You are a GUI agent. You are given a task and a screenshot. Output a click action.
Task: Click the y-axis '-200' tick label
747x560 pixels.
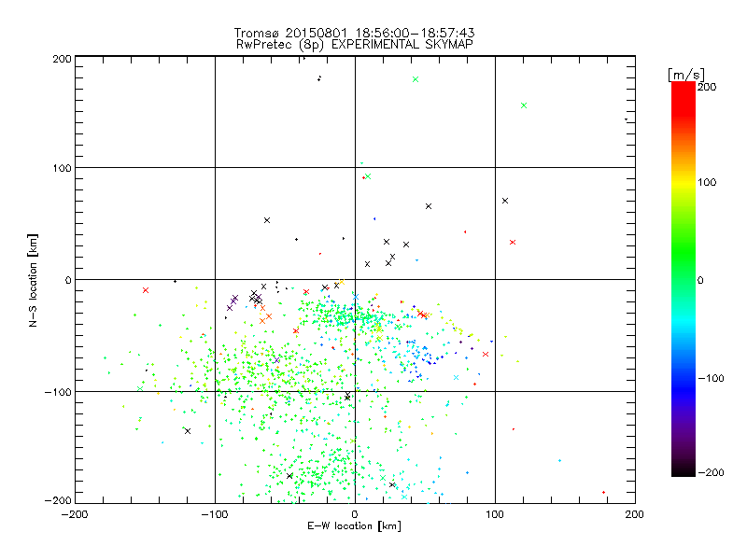coord(58,501)
